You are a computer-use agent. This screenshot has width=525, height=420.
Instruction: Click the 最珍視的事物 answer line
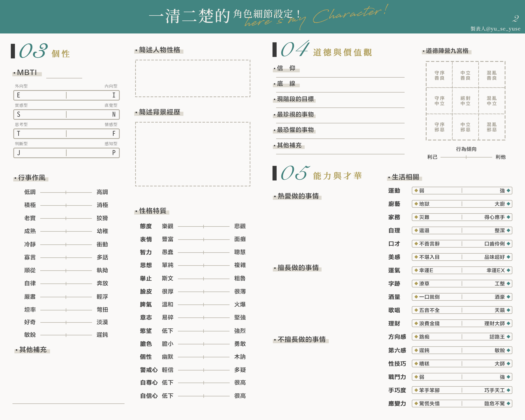340,123
